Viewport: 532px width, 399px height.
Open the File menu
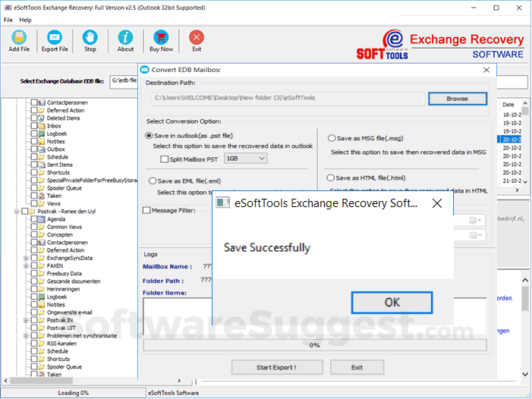click(x=8, y=20)
